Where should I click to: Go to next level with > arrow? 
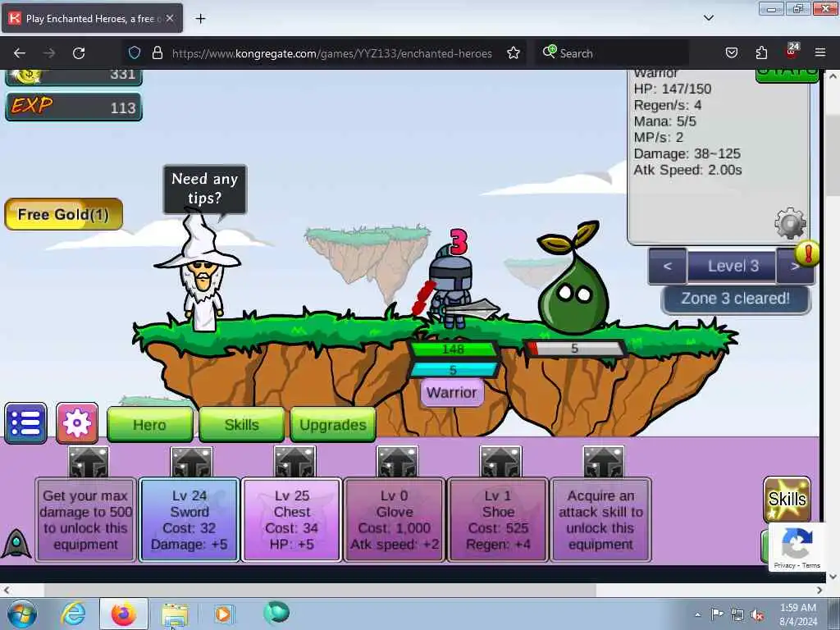(x=795, y=266)
